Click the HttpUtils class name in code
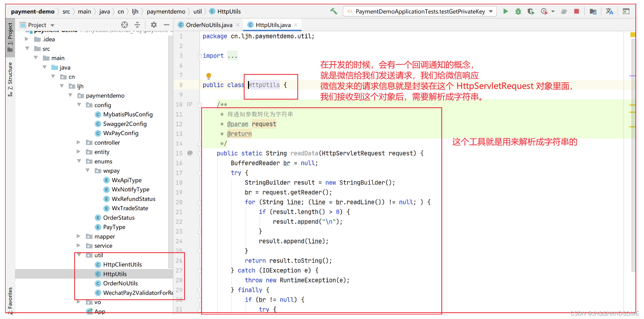 (x=264, y=85)
